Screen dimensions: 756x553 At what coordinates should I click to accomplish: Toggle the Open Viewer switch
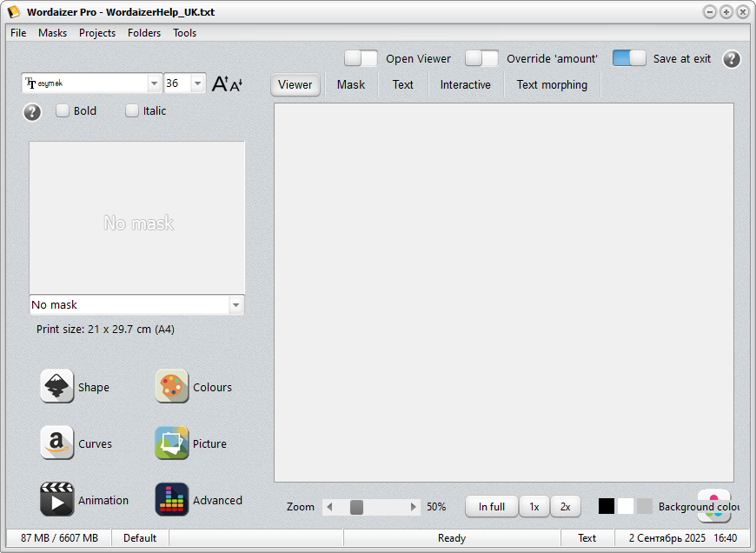pyautogui.click(x=361, y=58)
